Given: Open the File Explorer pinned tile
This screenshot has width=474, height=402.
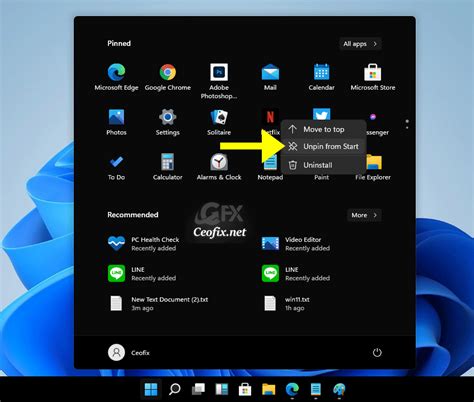Looking at the screenshot, I should [373, 167].
